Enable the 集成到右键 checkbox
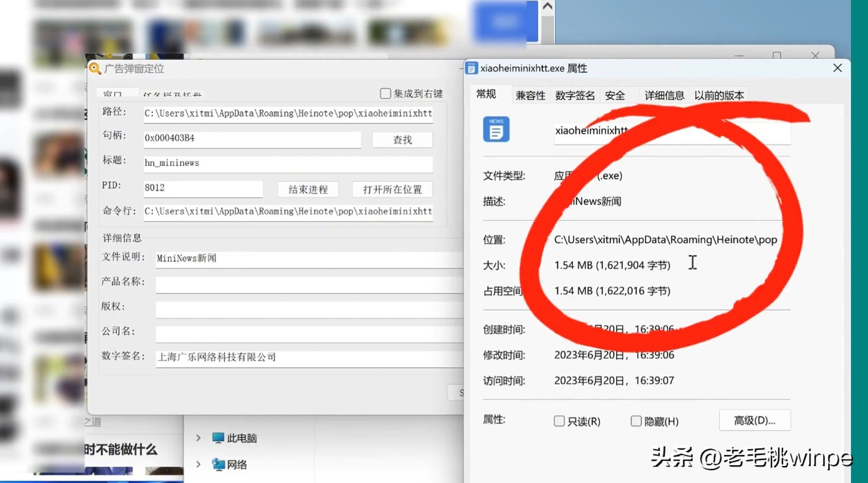 click(385, 93)
